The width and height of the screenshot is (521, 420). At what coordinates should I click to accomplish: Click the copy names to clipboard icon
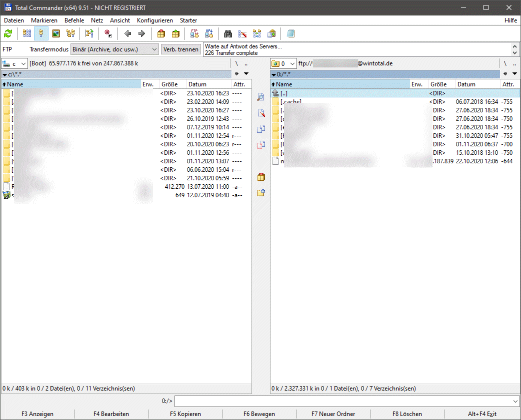tap(271, 33)
